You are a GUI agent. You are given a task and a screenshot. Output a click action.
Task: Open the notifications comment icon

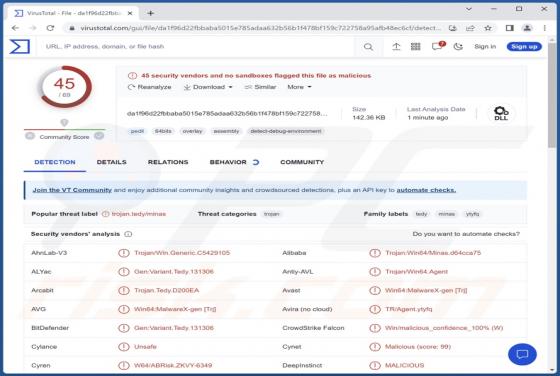click(x=438, y=46)
